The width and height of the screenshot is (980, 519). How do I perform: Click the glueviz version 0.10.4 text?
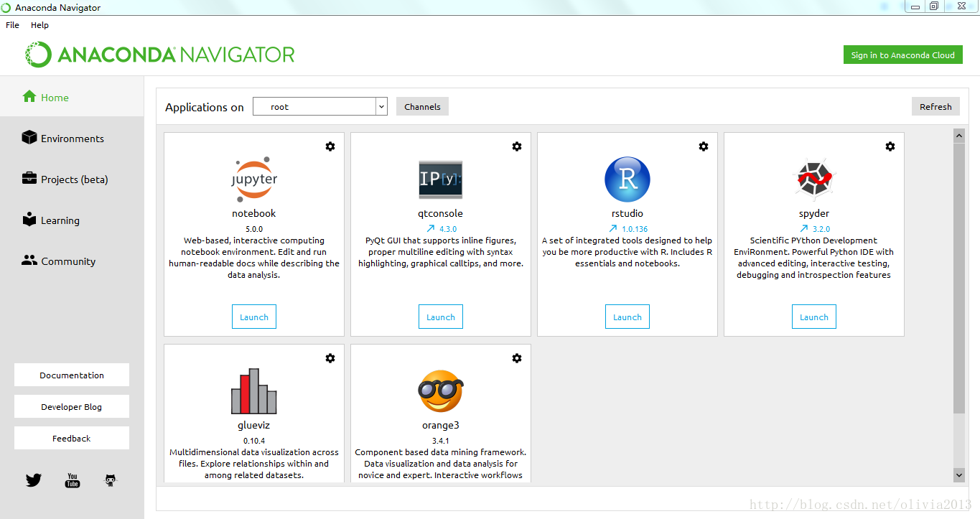[x=254, y=441]
